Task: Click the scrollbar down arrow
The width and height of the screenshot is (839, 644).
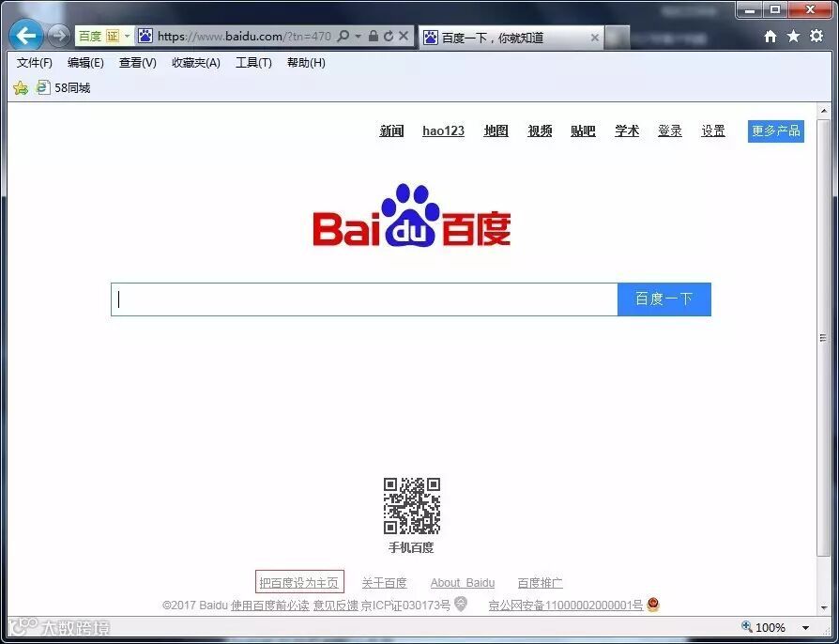Action: click(824, 608)
